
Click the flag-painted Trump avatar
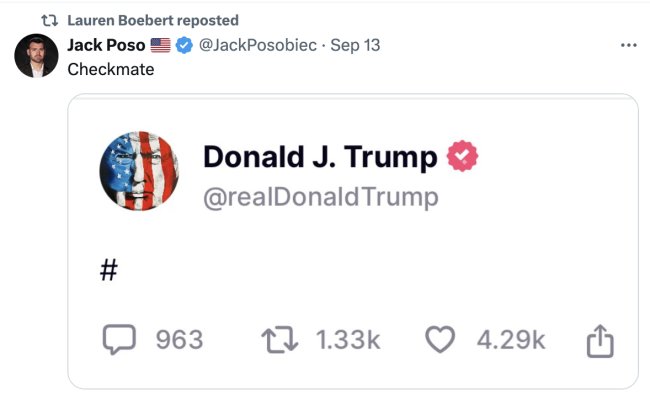pyautogui.click(x=139, y=171)
